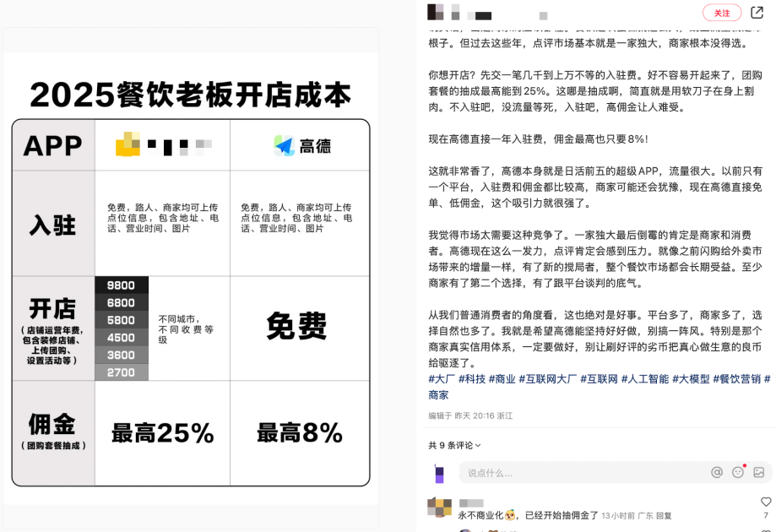Image resolution: width=776 pixels, height=532 pixels.
Task: Click the @ mention icon in comment bar
Action: 717,473
